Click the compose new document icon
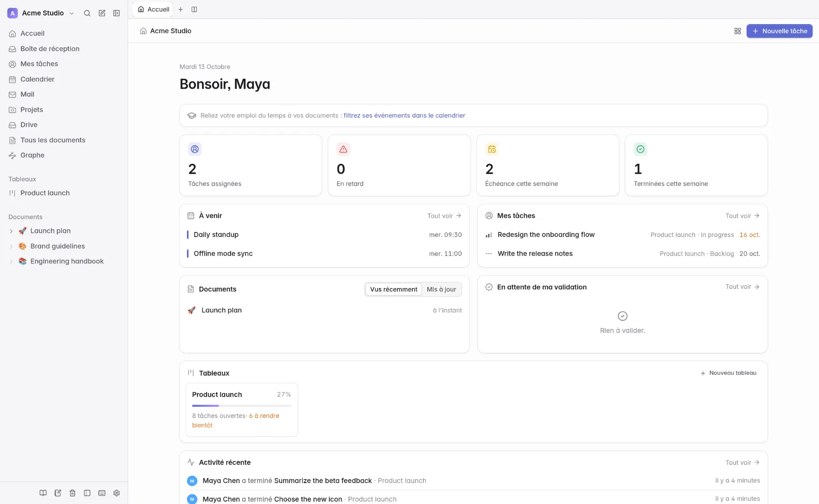Screen dimensions: 819x504 point(102,13)
